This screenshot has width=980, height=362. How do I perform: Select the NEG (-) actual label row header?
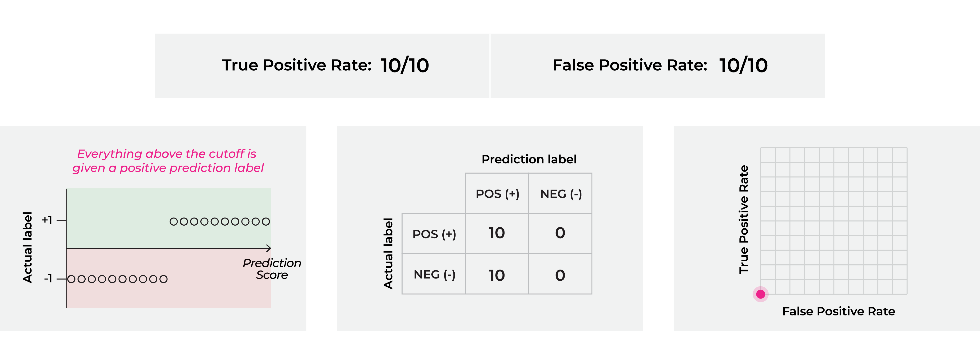[x=434, y=274]
